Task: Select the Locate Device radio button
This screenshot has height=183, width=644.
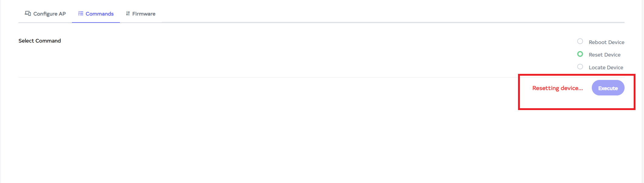Action: click(580, 67)
